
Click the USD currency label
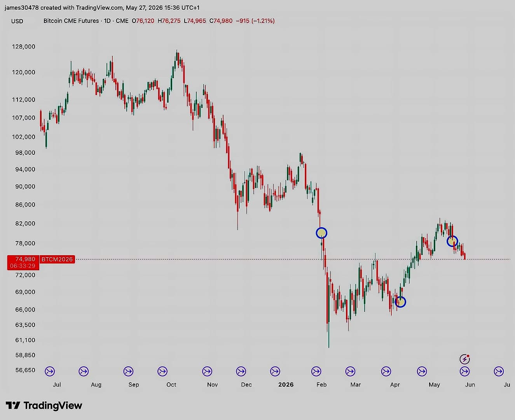[17, 21]
